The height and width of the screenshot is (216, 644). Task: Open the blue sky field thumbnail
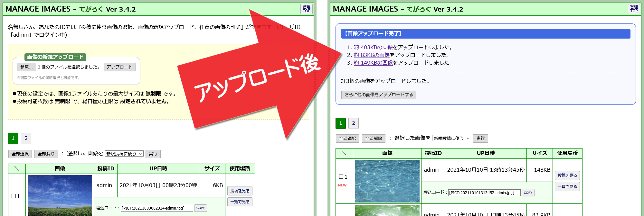pyautogui.click(x=60, y=195)
